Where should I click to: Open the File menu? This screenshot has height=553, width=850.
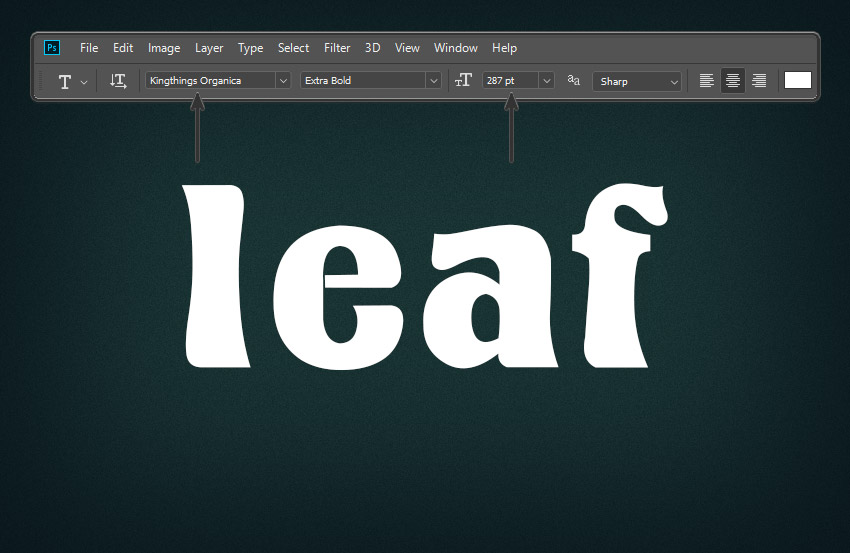[x=89, y=48]
